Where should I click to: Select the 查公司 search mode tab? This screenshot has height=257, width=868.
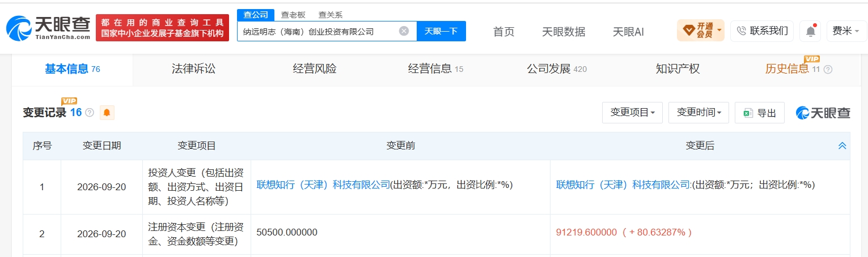point(255,15)
